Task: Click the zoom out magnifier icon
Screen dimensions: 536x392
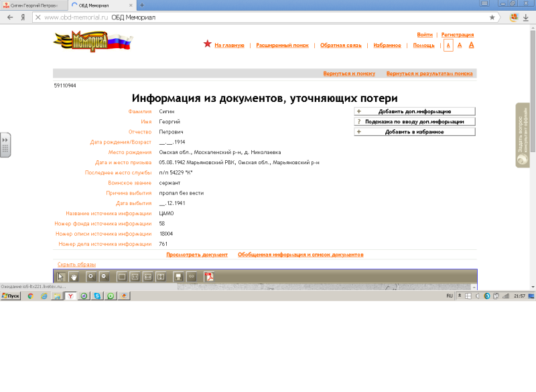Action: point(105,277)
